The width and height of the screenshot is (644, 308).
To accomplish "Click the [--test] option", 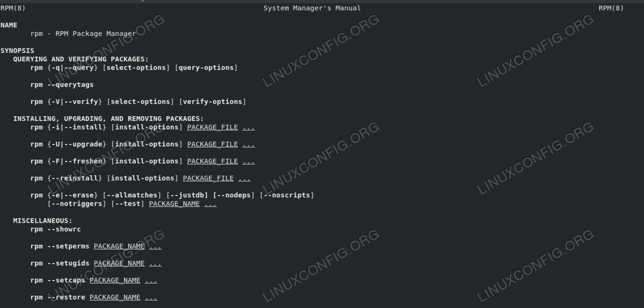I will click(x=128, y=204).
